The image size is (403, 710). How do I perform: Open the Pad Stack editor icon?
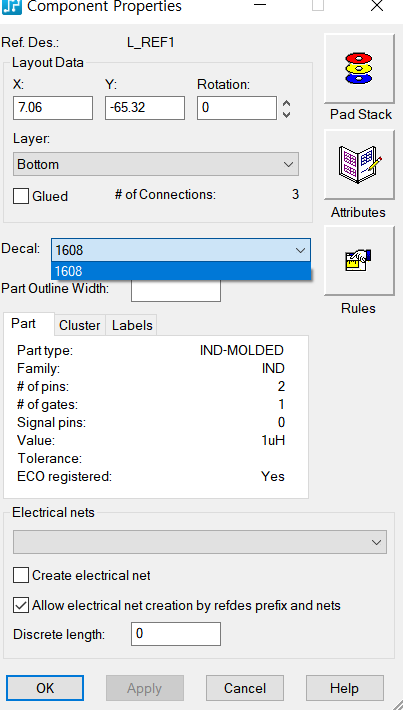click(x=359, y=68)
